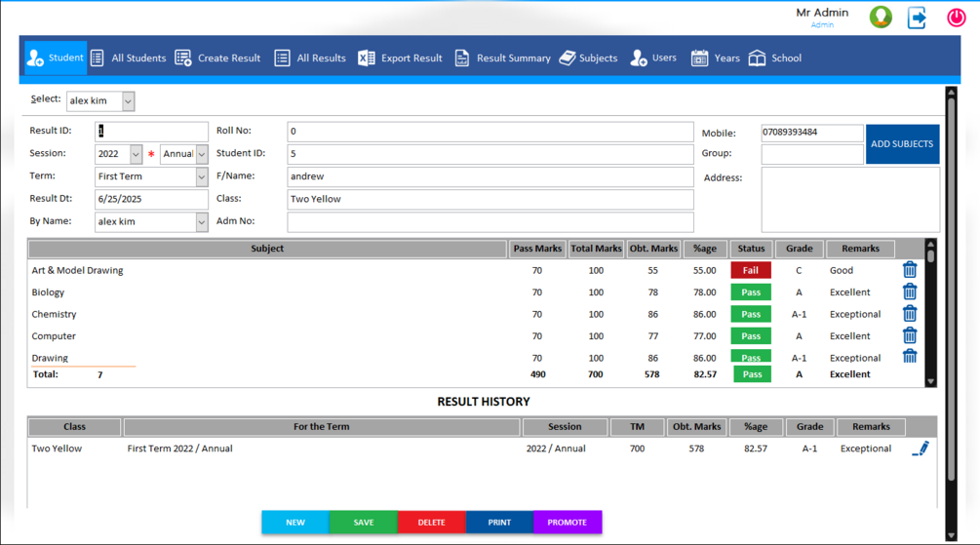Click the blue logout arrow icon
The height and width of the screenshot is (545, 980).
click(x=917, y=17)
